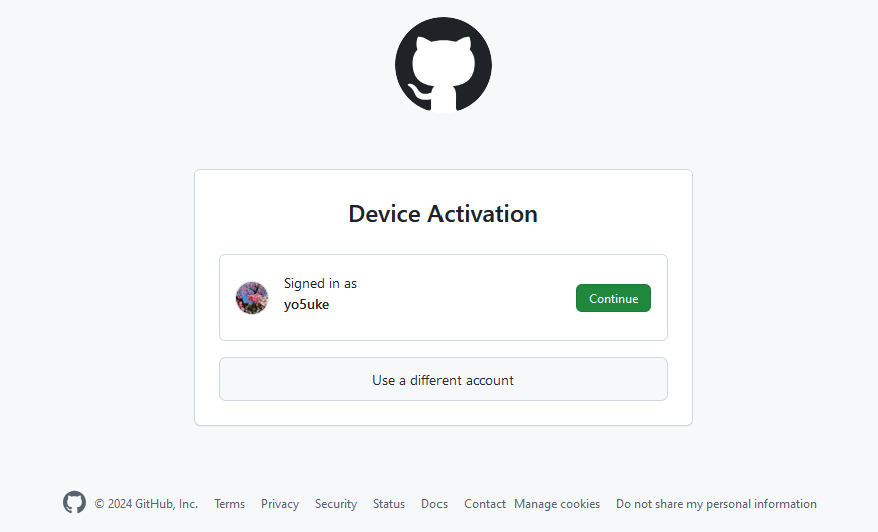The width and height of the screenshot is (878, 532).
Task: Visit the Docs footer link
Action: click(434, 504)
